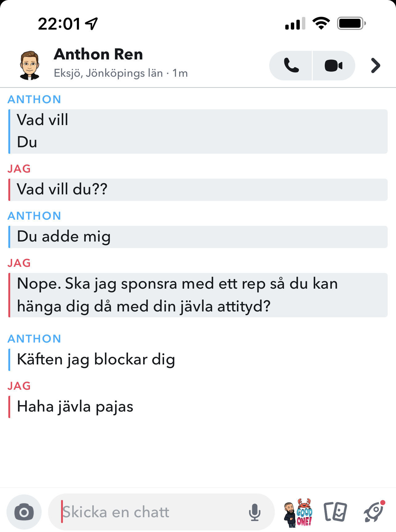This screenshot has height=532, width=396.
Task: Open the Bitmoji 'Good One' sticker picker
Action: click(x=298, y=512)
